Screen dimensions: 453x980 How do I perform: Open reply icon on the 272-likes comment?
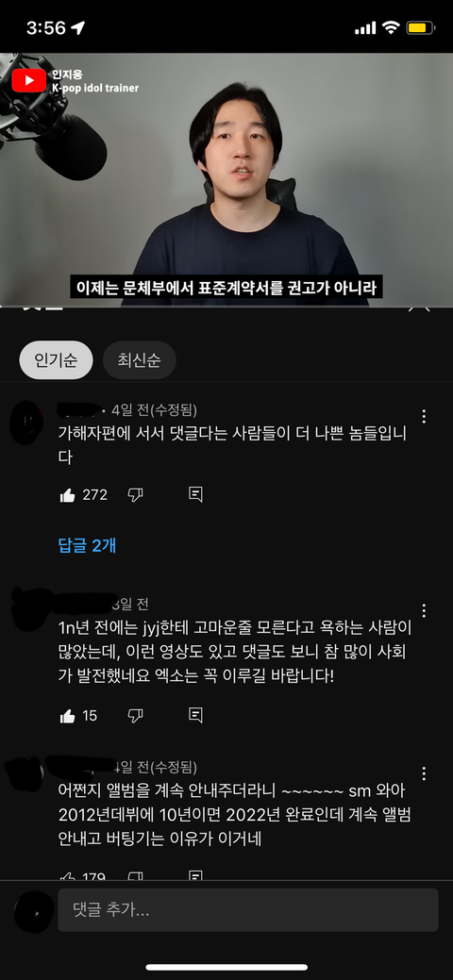(x=195, y=495)
